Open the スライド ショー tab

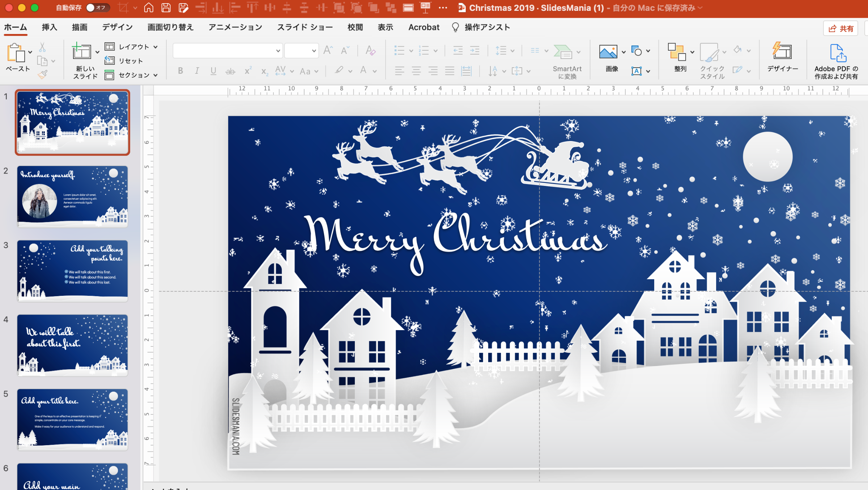(305, 27)
